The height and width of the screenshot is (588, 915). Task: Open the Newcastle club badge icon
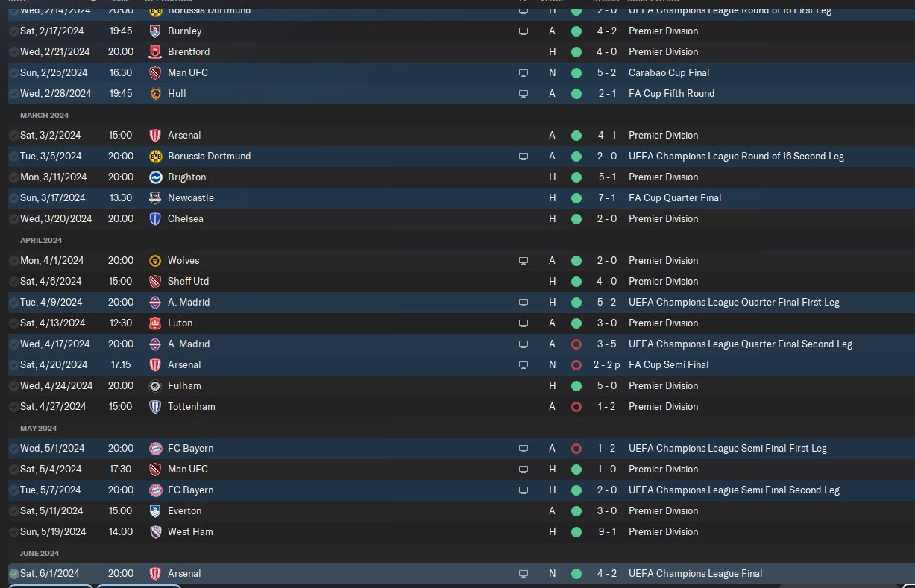coord(155,198)
